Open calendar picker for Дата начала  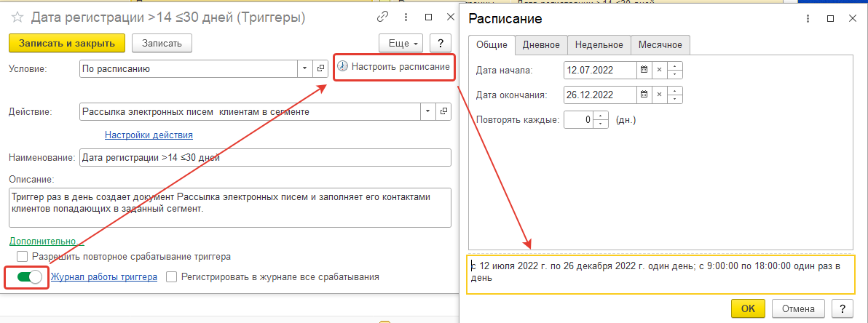pyautogui.click(x=643, y=70)
